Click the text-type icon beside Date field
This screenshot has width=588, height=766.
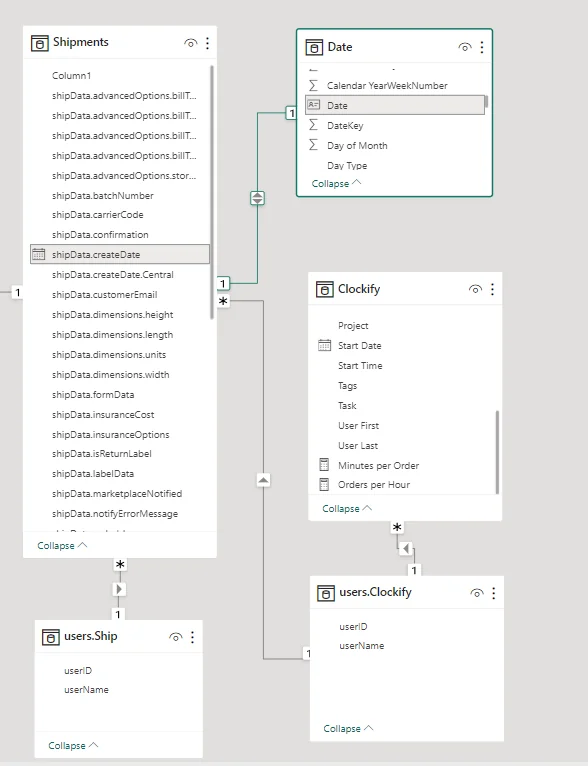click(x=314, y=105)
